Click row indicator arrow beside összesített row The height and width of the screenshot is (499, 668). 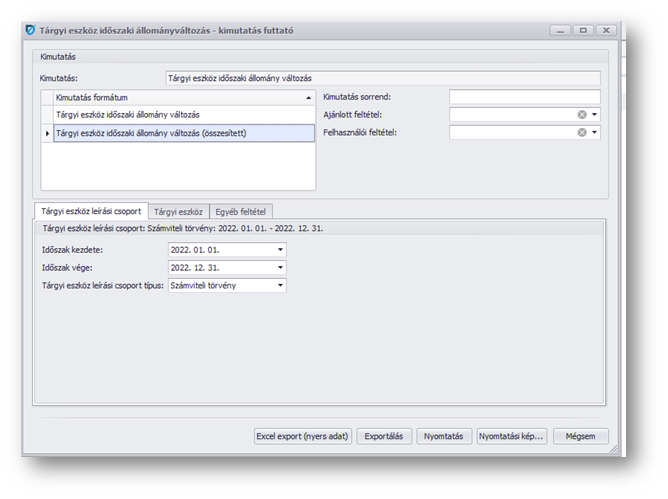point(47,133)
